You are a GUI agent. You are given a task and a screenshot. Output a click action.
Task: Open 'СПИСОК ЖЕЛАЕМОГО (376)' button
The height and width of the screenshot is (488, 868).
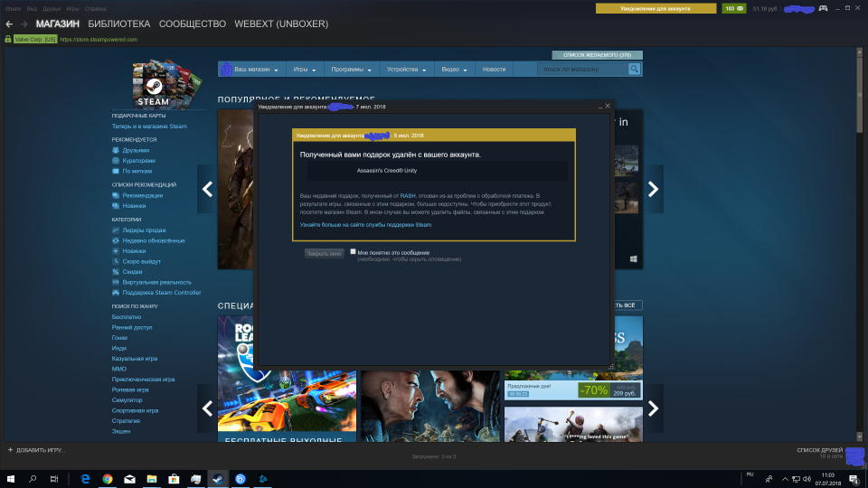tap(597, 55)
